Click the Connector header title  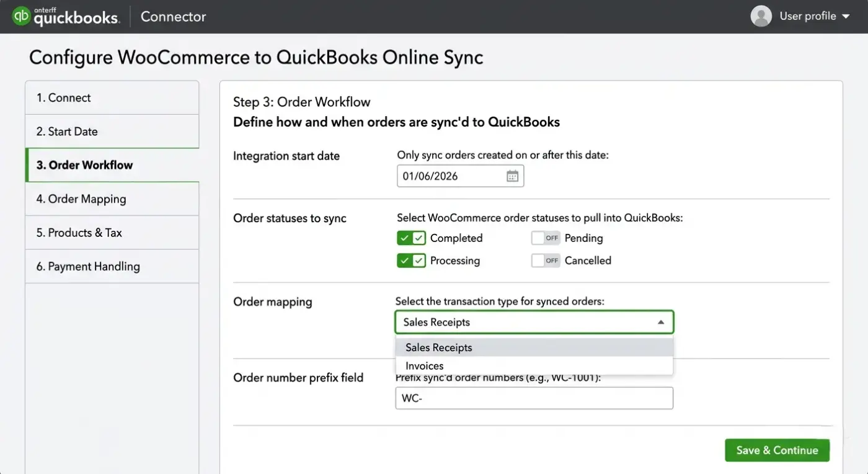click(173, 17)
